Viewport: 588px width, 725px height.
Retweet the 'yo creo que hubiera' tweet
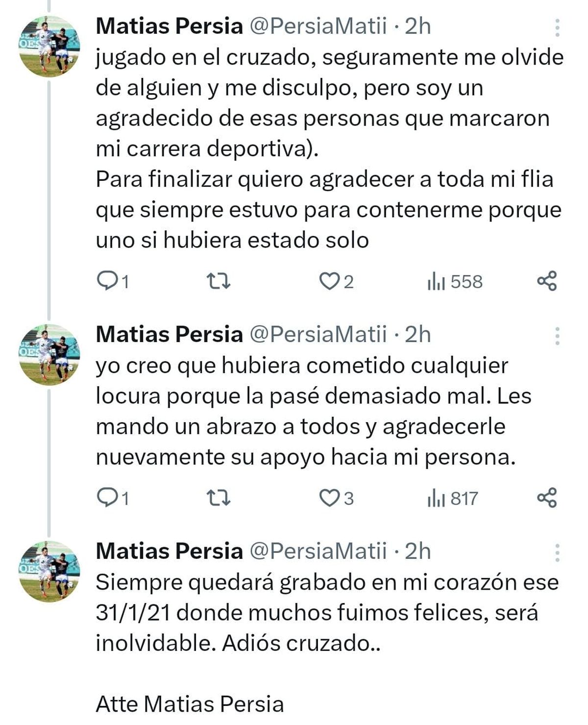[x=219, y=498]
